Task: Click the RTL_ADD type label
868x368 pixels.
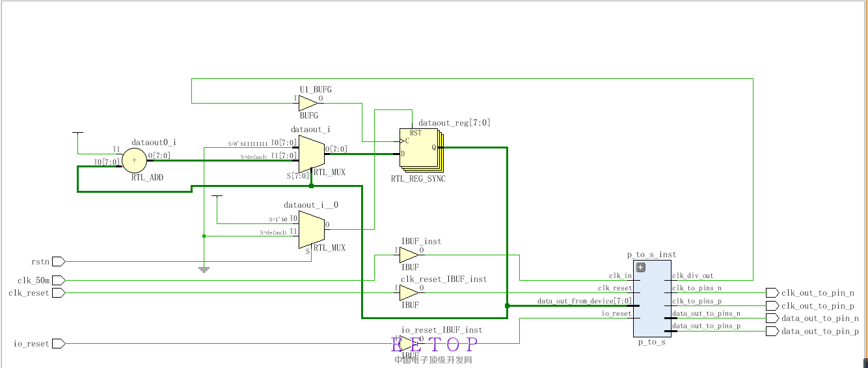Action: [147, 177]
